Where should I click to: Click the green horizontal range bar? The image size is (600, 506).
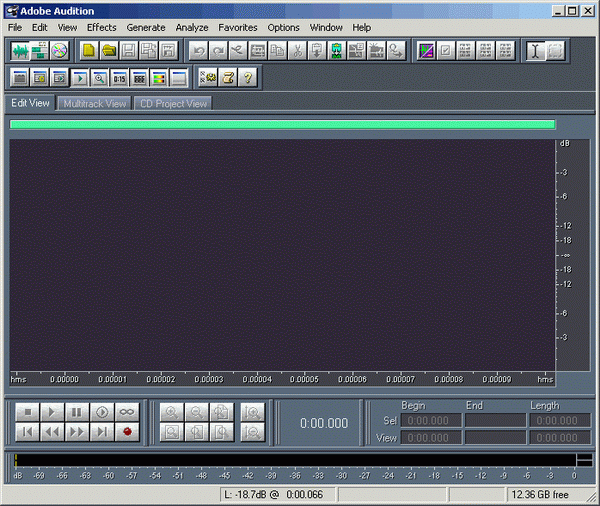[282, 124]
